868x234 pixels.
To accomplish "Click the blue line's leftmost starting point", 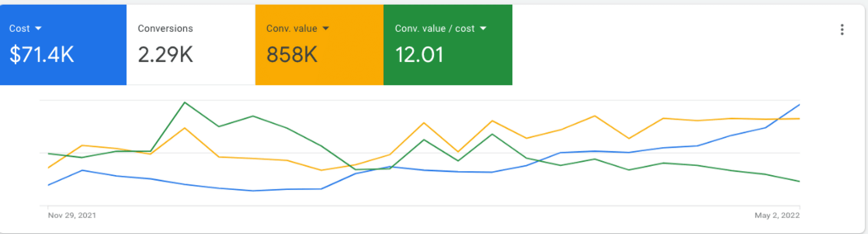I will click(x=49, y=185).
